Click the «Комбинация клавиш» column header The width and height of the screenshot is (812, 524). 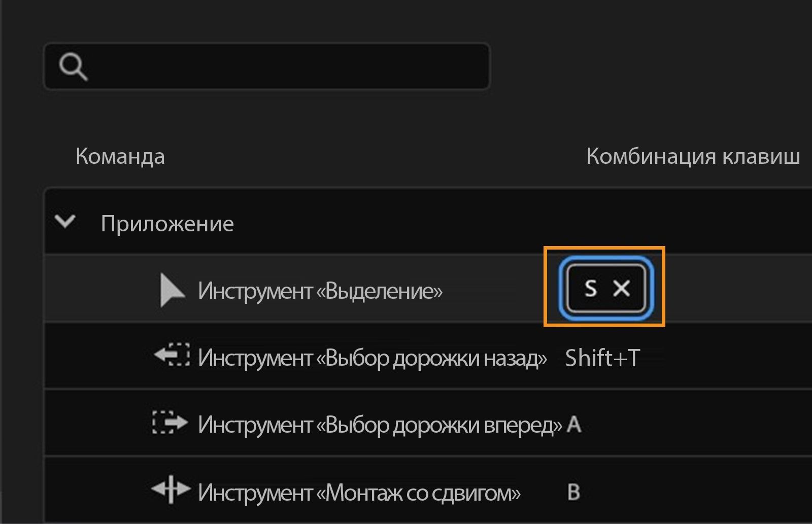point(693,156)
